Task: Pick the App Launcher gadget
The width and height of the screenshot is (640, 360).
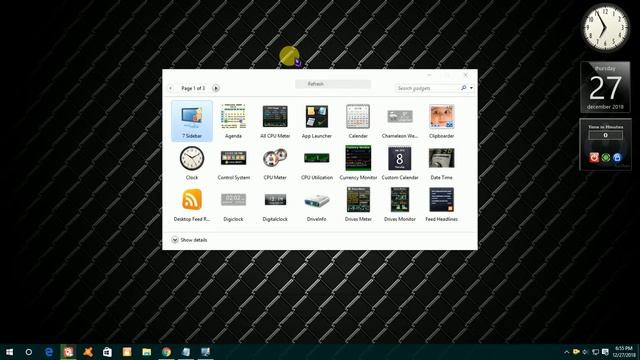Action: pos(317,121)
